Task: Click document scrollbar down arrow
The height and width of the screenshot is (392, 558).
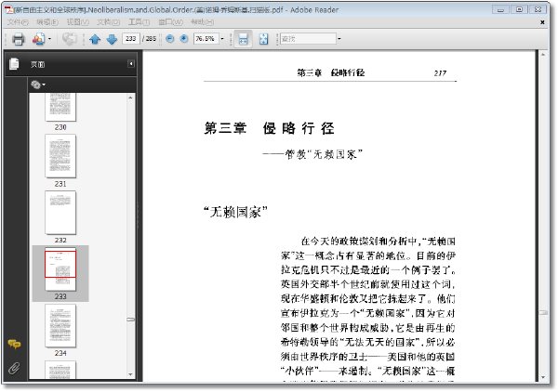Action: click(543, 377)
